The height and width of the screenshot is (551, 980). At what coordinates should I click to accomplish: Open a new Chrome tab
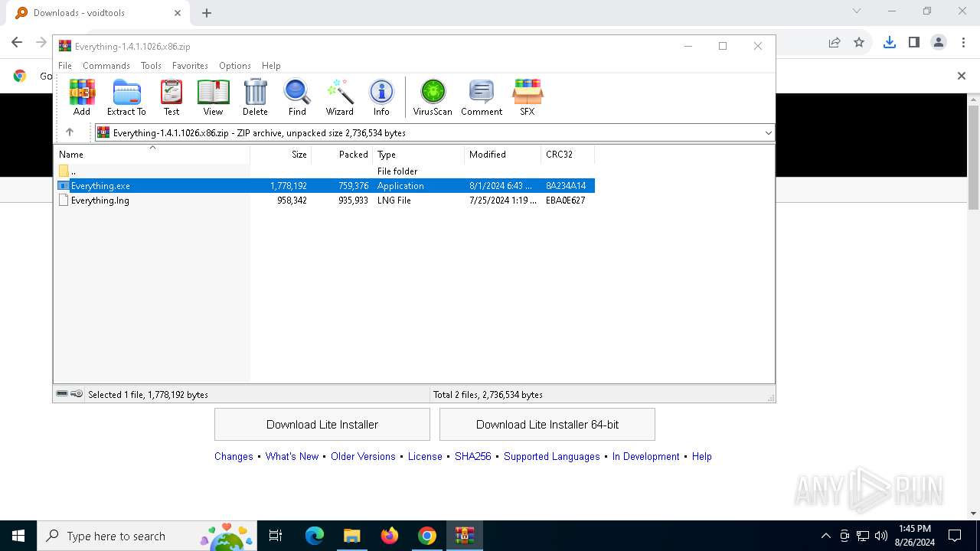207,12
